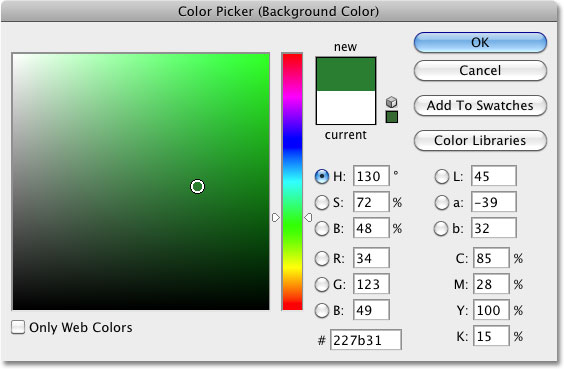
Task: Click the K field showing 15
Action: pyautogui.click(x=491, y=336)
